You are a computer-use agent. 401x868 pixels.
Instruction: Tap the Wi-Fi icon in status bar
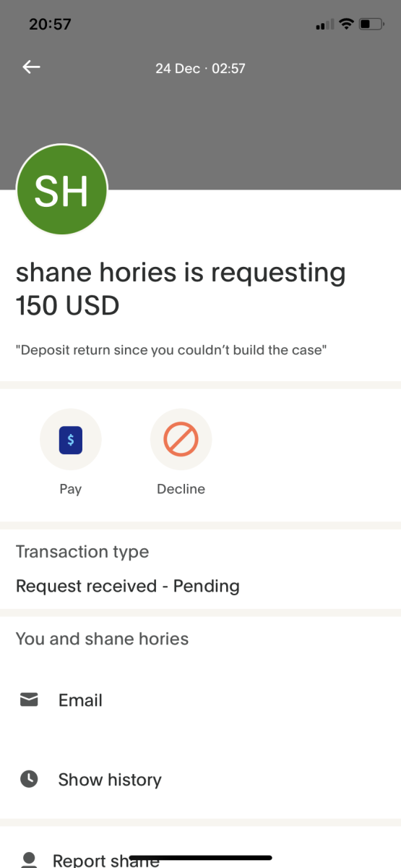click(345, 25)
